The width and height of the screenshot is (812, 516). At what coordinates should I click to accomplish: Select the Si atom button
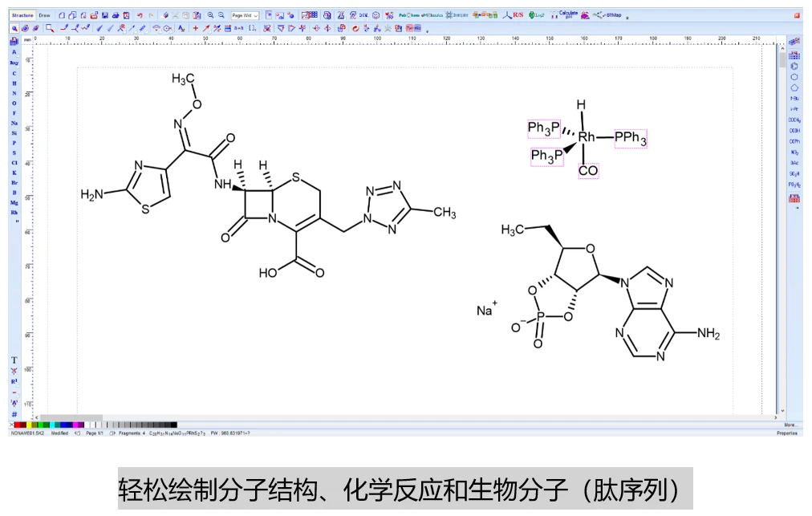[14, 133]
